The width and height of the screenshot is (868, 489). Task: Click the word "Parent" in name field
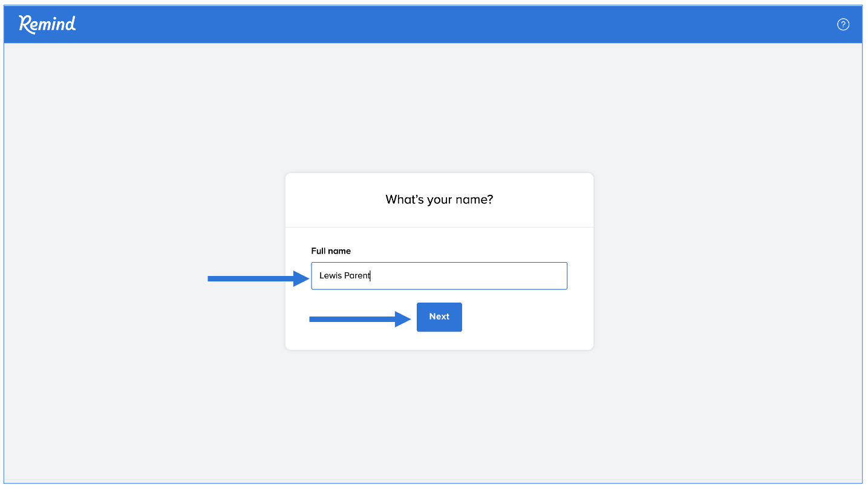click(x=357, y=276)
